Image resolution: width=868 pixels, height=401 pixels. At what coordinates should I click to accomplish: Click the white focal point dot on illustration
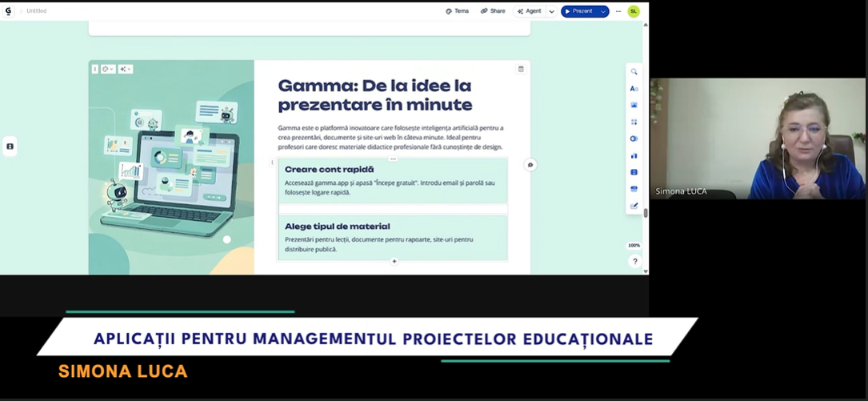(226, 239)
